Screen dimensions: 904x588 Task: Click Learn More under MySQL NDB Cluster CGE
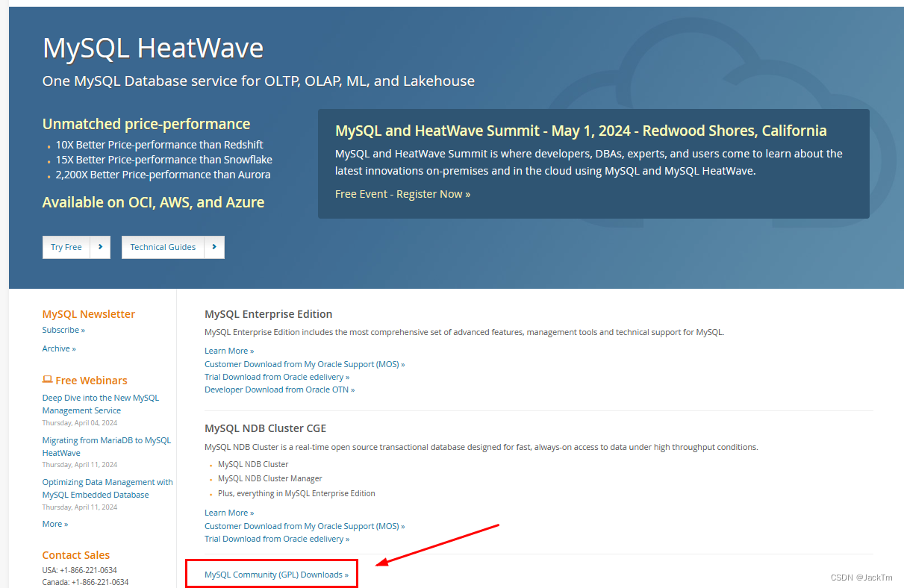[x=229, y=513]
